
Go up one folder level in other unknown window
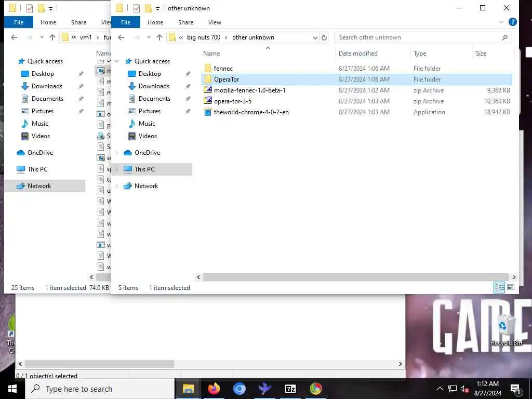tap(159, 37)
